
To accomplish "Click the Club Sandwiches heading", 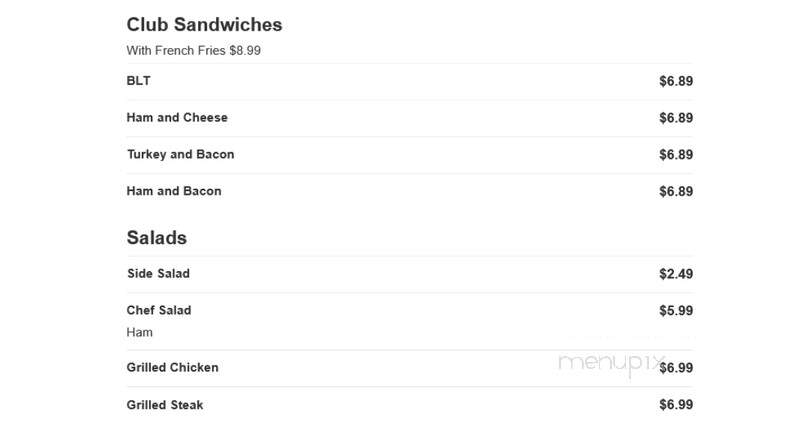I will [x=204, y=25].
